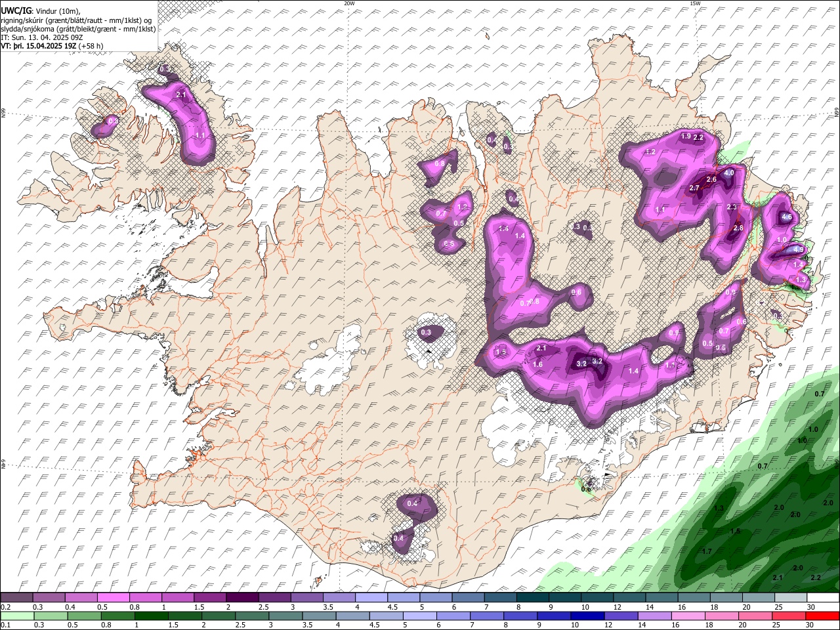The width and height of the screenshot is (840, 630).
Task: Click the 4.9 snowfall value on the map
Action: click(x=799, y=249)
